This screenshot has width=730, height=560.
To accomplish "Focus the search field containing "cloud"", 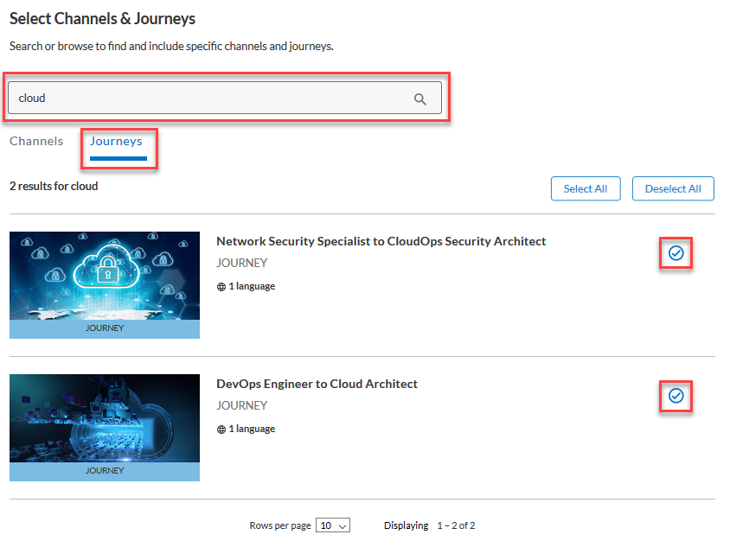I will [x=208, y=99].
